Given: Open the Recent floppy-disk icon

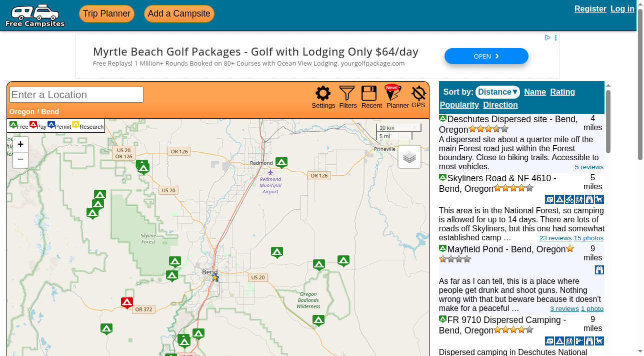Looking at the screenshot, I should click(369, 94).
